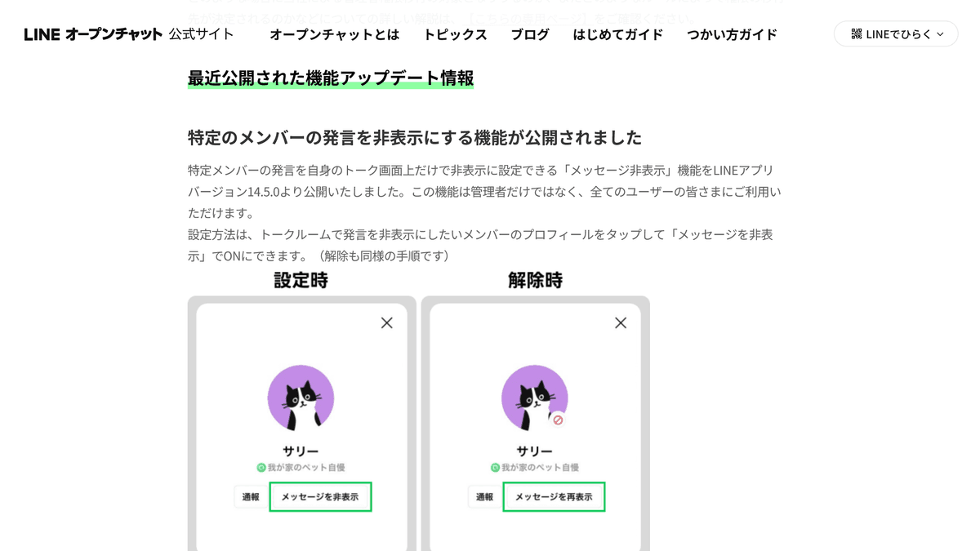This screenshot has width=980, height=551.
Task: Click Sally's cat avatar in 設定時 card
Action: 301,398
